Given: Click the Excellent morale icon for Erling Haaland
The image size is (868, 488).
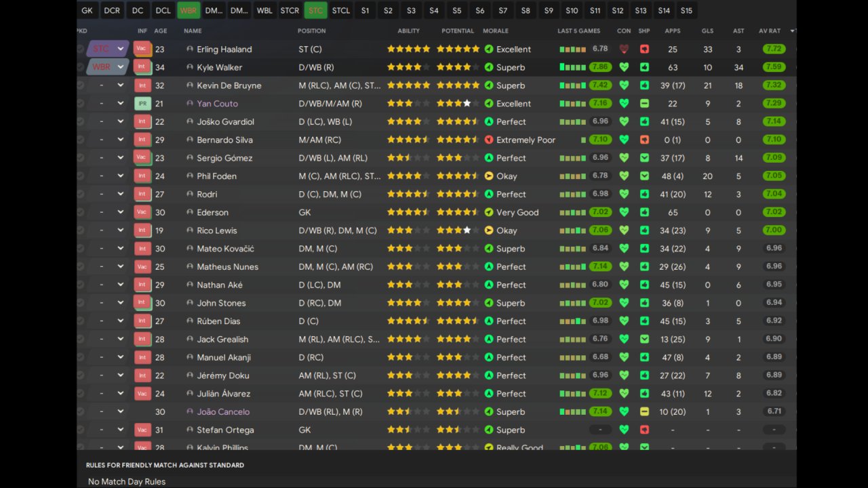Looking at the screenshot, I should tap(489, 49).
